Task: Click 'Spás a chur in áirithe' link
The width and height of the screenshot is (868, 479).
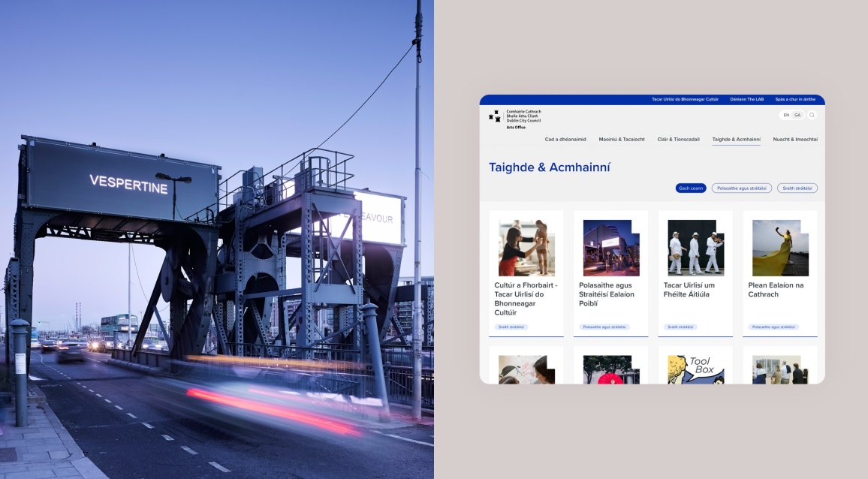Action: pyautogui.click(x=795, y=99)
